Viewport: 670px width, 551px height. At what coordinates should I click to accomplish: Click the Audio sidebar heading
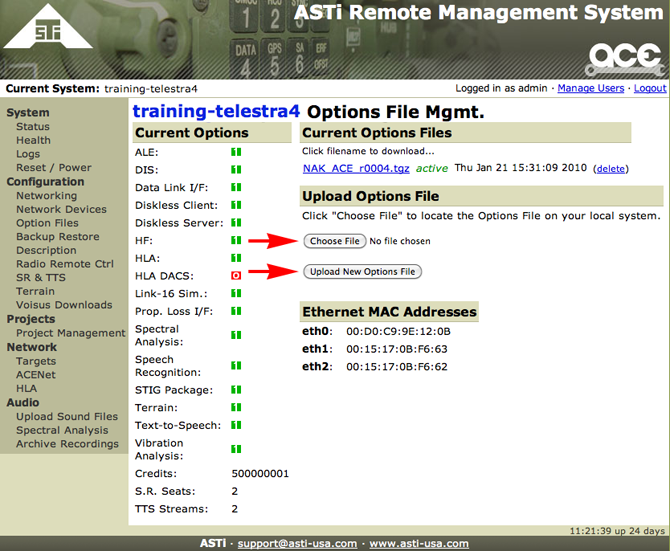point(23,403)
